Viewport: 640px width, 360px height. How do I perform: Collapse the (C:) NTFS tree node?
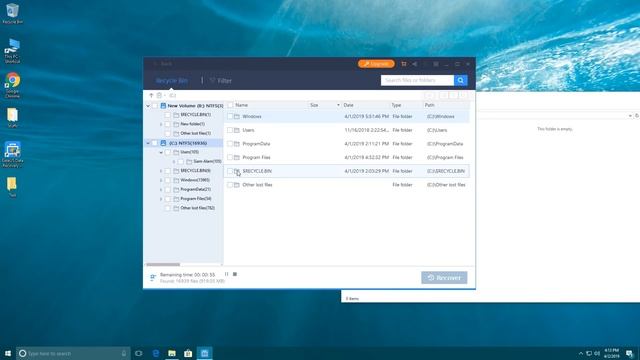pos(148,143)
